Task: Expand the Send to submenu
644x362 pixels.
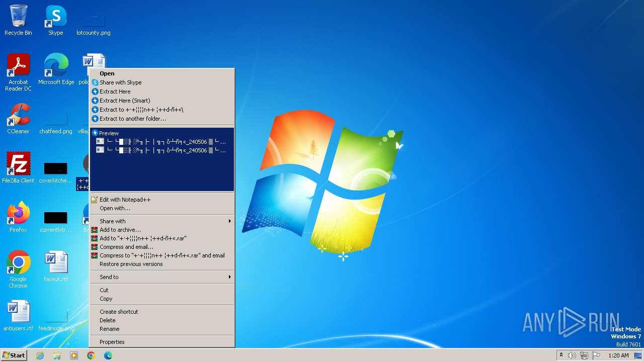Action: pyautogui.click(x=162, y=277)
